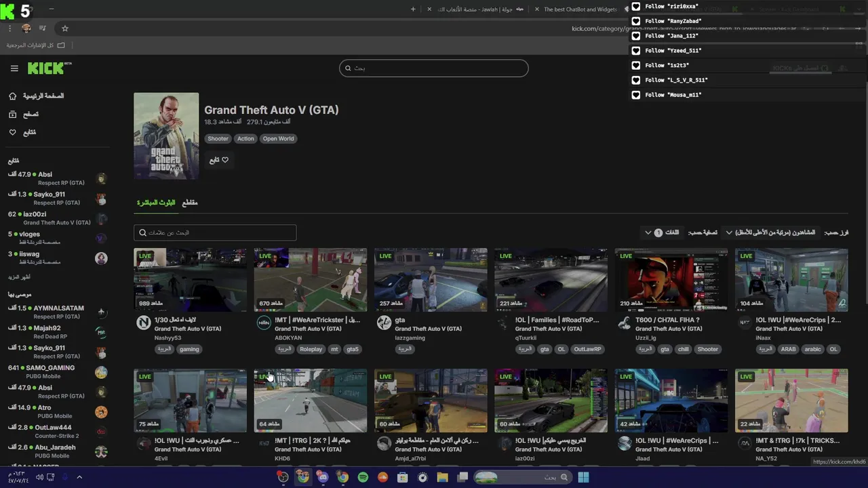Click the Windows Start button

(x=583, y=477)
